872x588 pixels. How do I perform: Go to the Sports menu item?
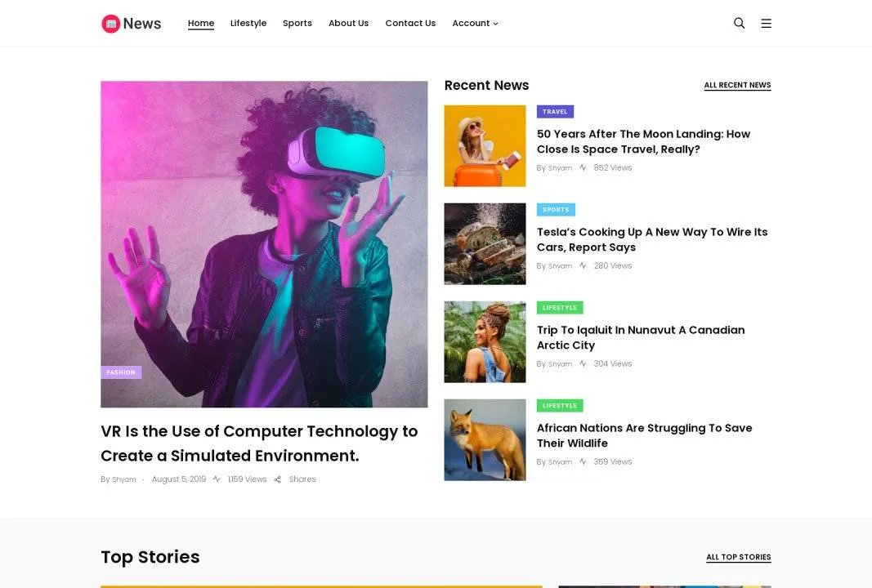point(297,23)
